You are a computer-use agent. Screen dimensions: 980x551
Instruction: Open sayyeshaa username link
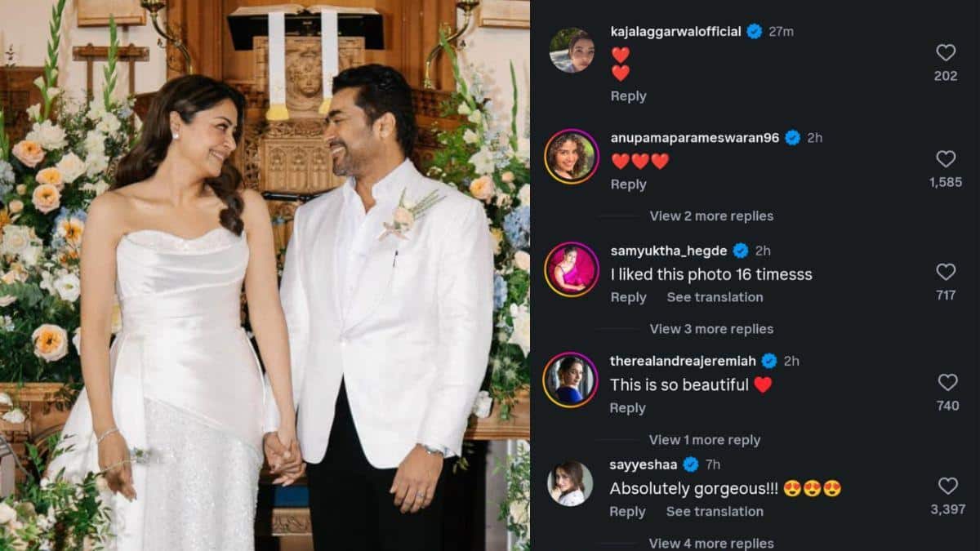point(644,464)
